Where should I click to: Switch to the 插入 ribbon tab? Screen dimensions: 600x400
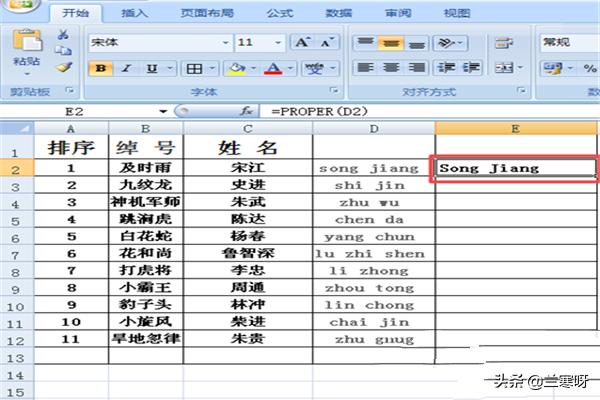click(x=134, y=13)
